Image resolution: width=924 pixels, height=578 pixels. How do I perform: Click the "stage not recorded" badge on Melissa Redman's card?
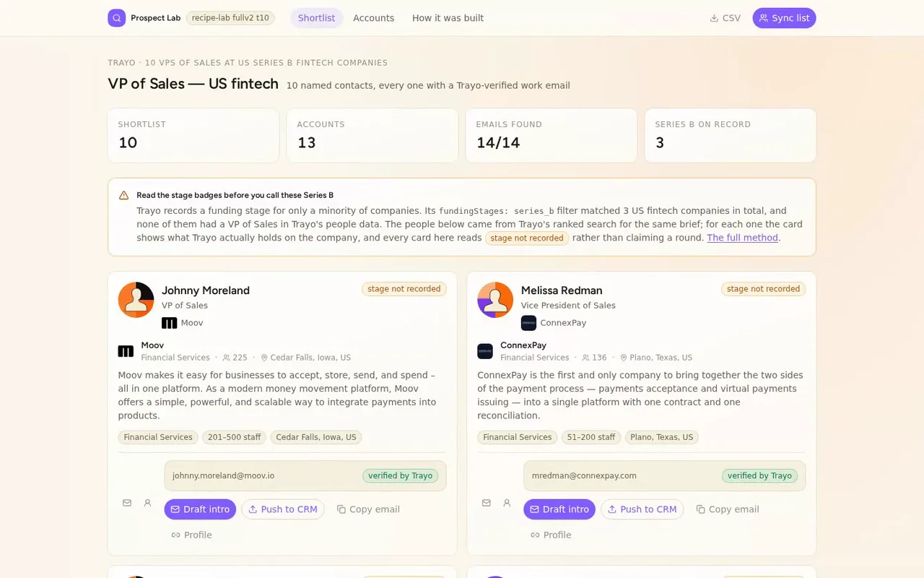coord(764,289)
